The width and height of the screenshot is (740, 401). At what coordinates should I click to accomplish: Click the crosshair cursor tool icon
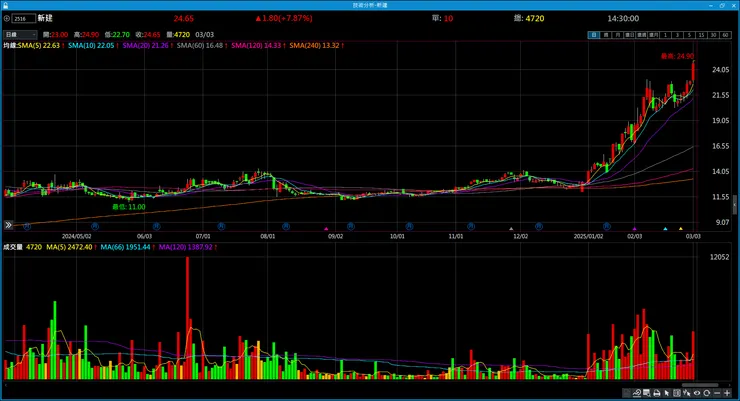click(x=687, y=393)
